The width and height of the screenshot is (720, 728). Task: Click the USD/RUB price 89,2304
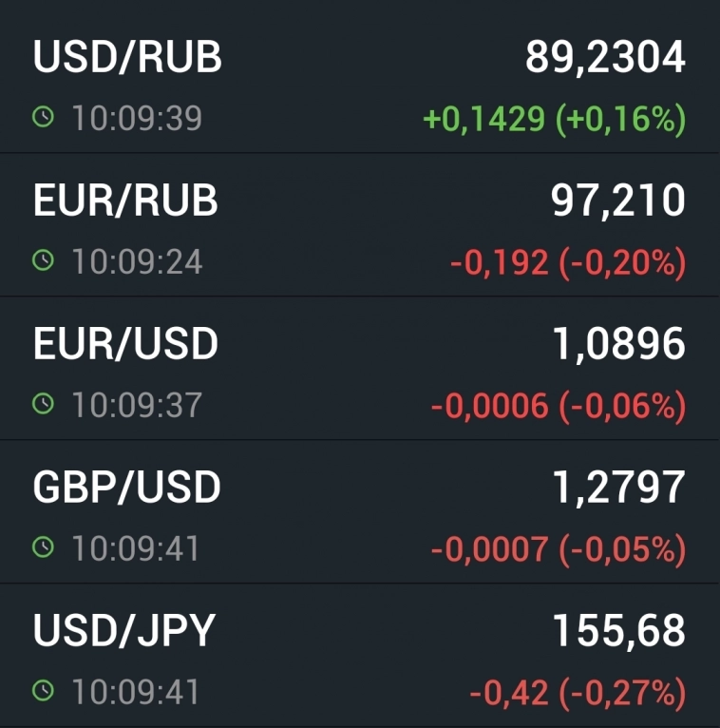605,58
